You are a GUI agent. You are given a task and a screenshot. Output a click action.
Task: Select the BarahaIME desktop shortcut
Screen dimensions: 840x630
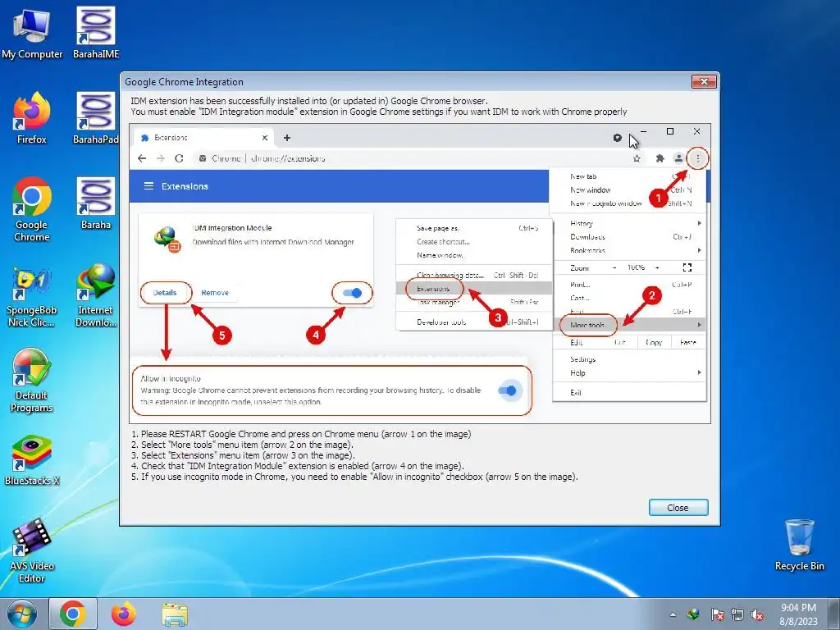[96, 34]
